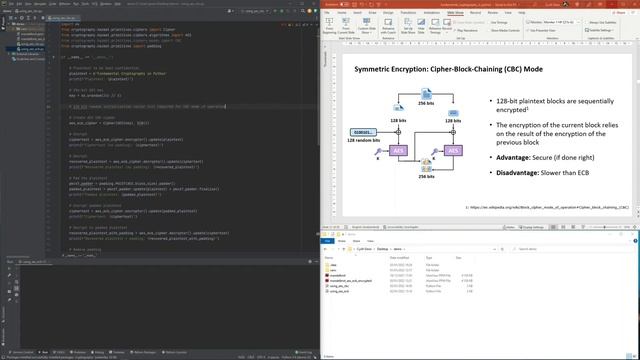Open PowerPoint File tab
The image size is (640, 360).
[x=327, y=13]
